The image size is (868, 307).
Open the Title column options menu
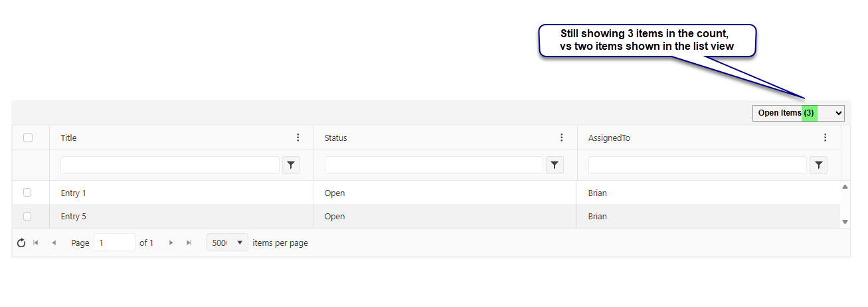298,138
